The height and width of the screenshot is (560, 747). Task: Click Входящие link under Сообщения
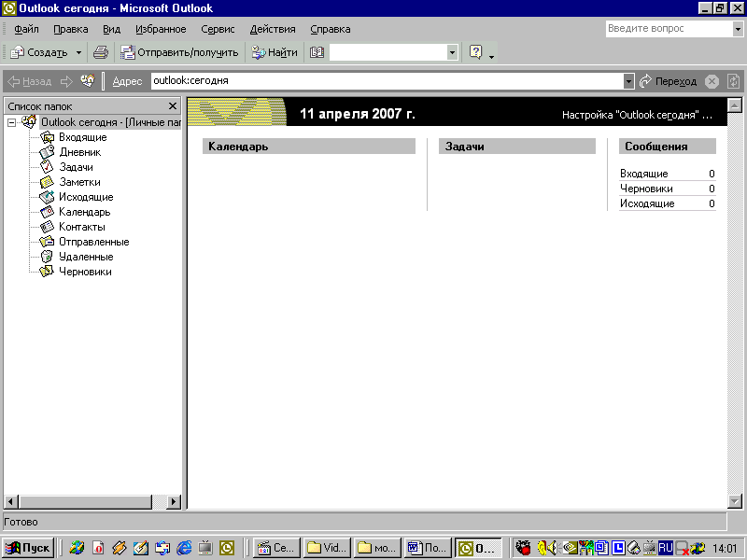pos(643,174)
